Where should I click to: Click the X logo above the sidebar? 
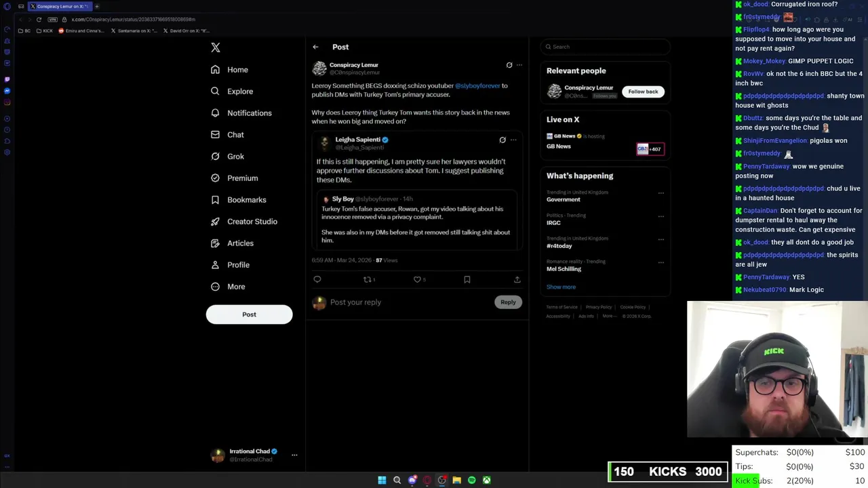coord(216,47)
